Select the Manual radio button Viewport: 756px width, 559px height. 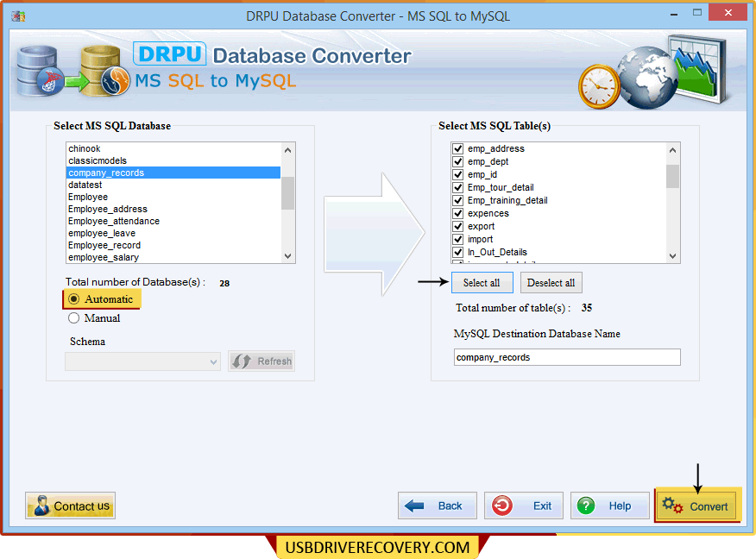[73, 318]
